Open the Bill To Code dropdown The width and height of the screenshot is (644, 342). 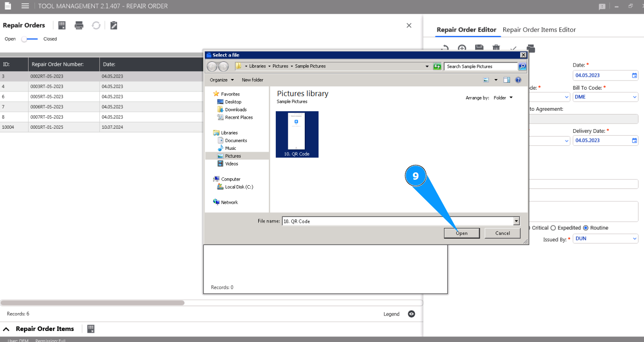(x=634, y=97)
